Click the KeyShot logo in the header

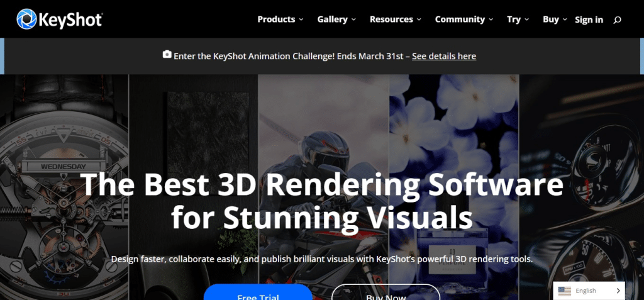point(60,19)
